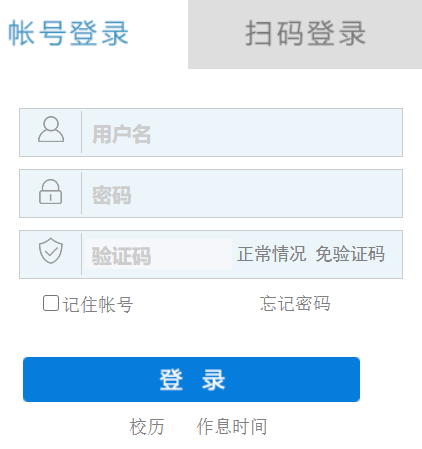
Task: Focus the 用户名 input field
Action: [x=242, y=132]
